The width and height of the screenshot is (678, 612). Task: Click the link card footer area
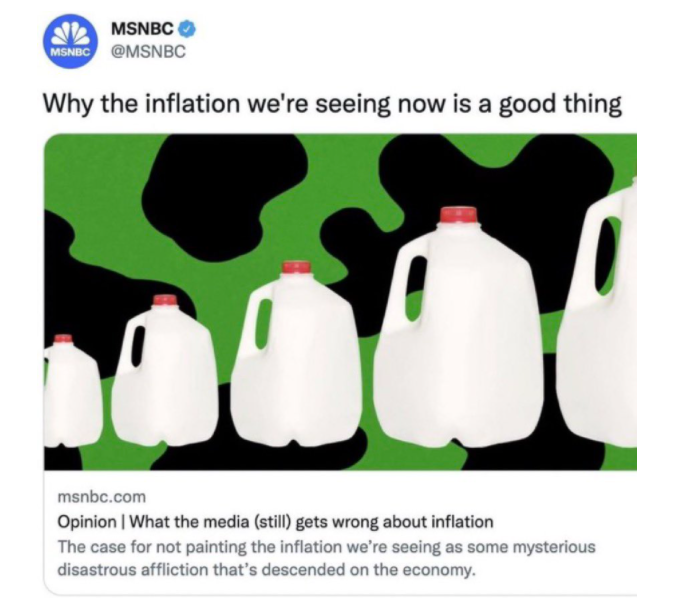[x=340, y=533]
